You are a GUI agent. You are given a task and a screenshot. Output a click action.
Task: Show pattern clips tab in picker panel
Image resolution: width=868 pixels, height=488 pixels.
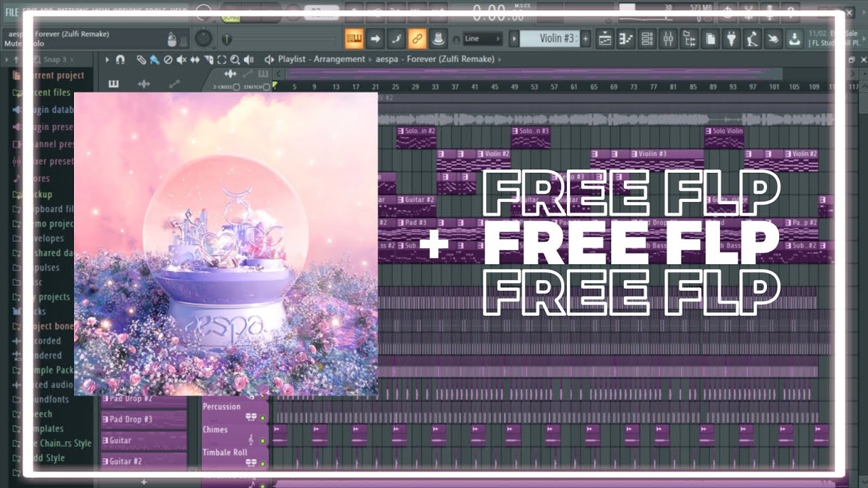point(113,84)
